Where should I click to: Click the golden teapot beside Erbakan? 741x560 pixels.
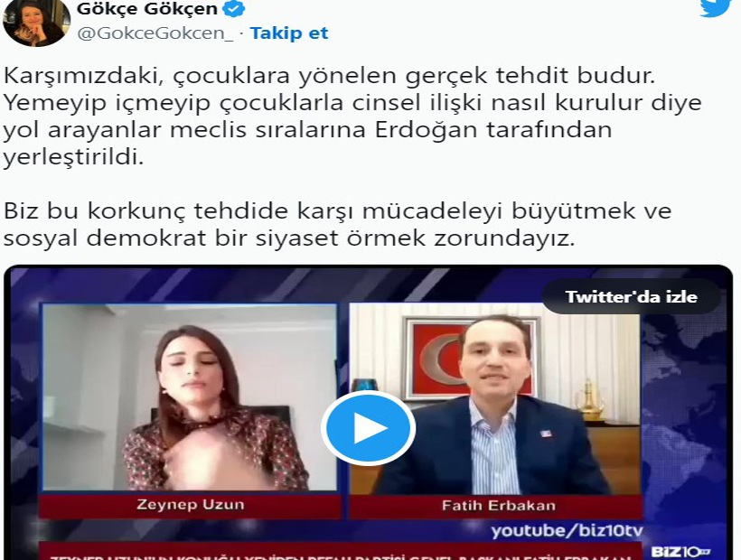pos(590,399)
